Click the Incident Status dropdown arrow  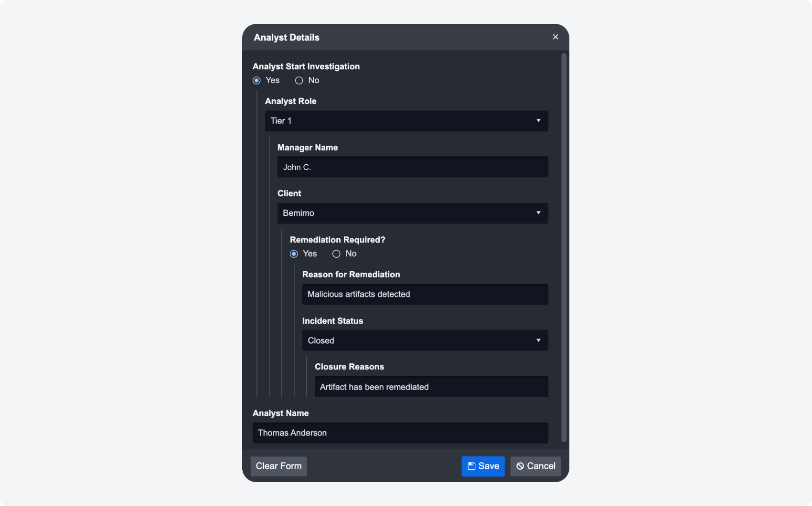pyautogui.click(x=538, y=340)
